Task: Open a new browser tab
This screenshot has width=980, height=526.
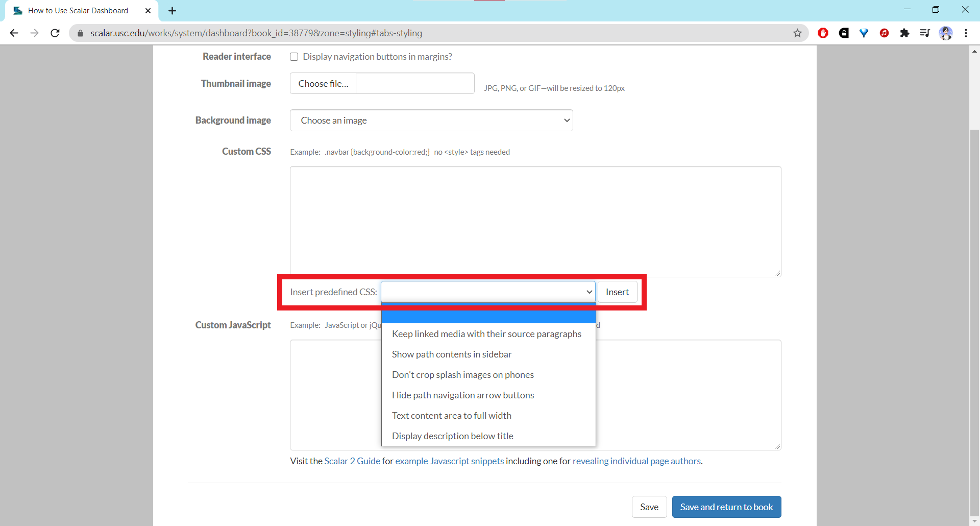Action: [172, 11]
